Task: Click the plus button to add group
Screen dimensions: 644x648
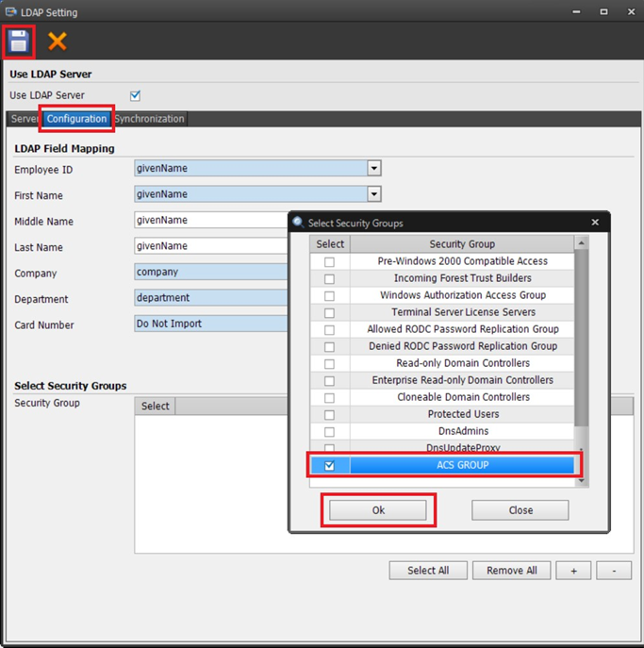Action: (573, 571)
